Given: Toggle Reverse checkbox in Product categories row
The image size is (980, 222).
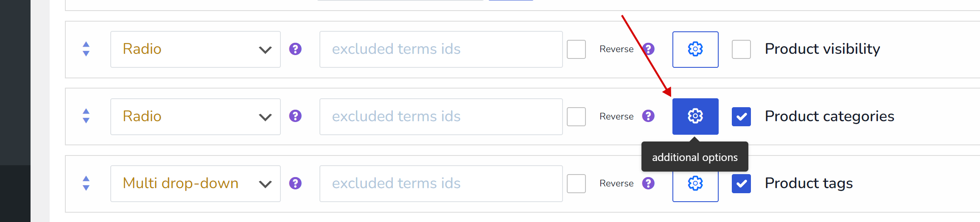Looking at the screenshot, I should (576, 117).
